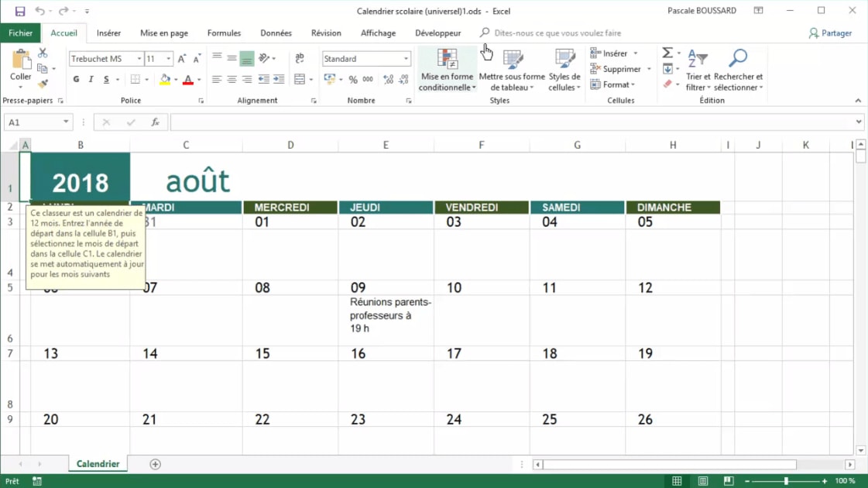The image size is (868, 488).
Task: Click the Coller (paste) icon
Action: (x=21, y=61)
